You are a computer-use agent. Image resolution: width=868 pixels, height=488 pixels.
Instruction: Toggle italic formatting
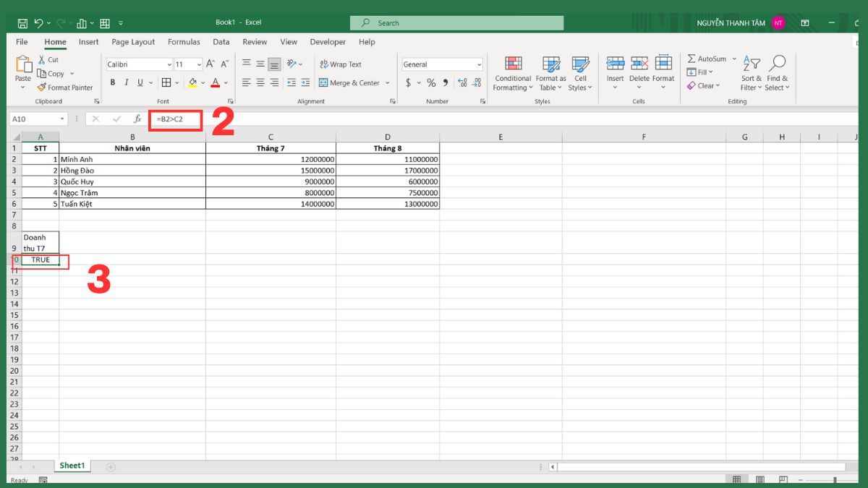126,82
